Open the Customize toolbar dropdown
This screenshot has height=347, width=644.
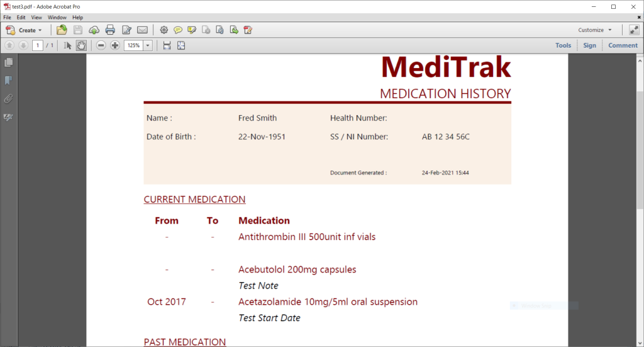click(595, 30)
